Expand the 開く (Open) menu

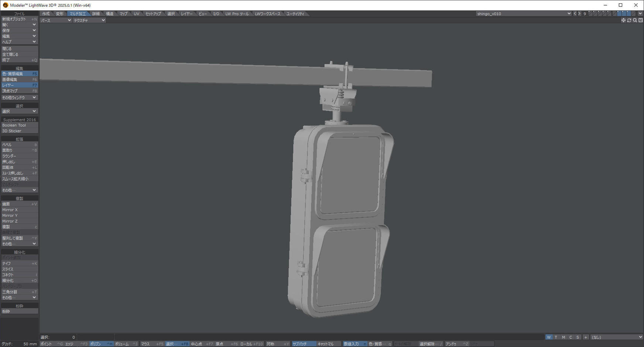pos(19,25)
